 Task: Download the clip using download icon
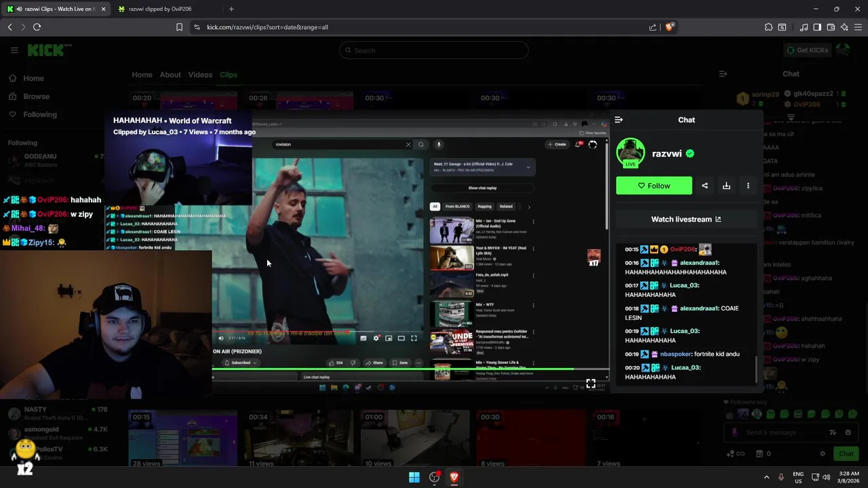726,186
